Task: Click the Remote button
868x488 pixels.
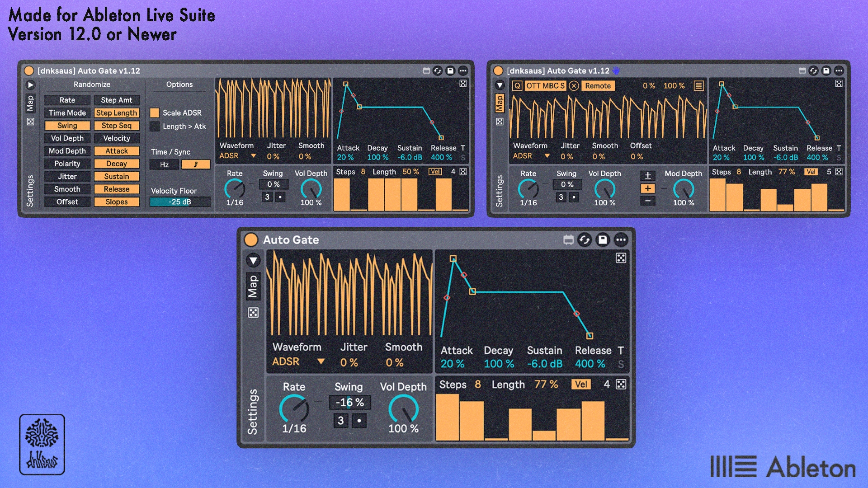Action: pos(598,85)
